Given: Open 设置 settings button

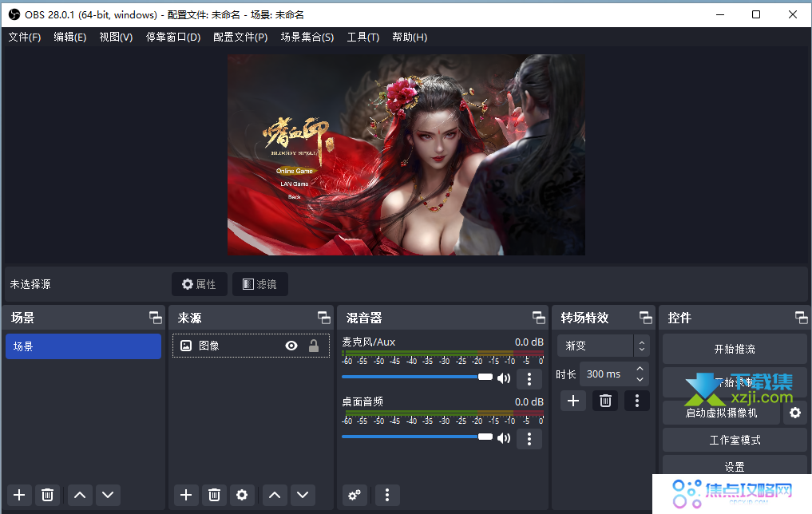Looking at the screenshot, I should [735, 466].
